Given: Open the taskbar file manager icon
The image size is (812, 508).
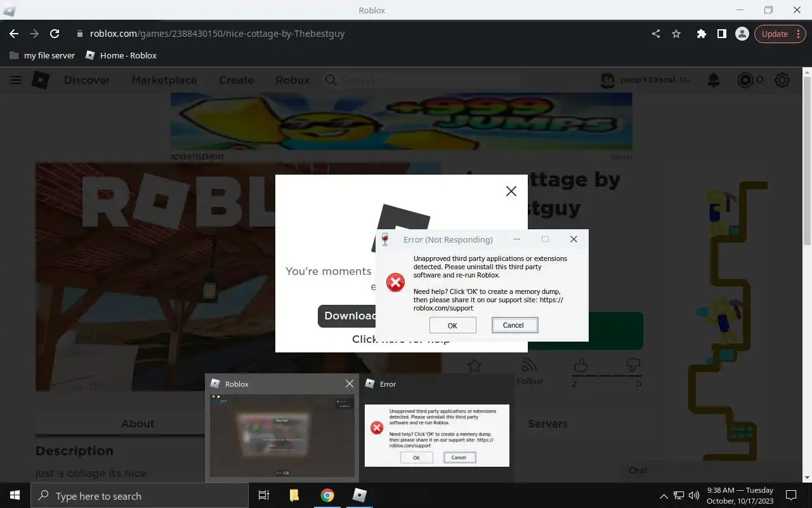Looking at the screenshot, I should [294, 495].
